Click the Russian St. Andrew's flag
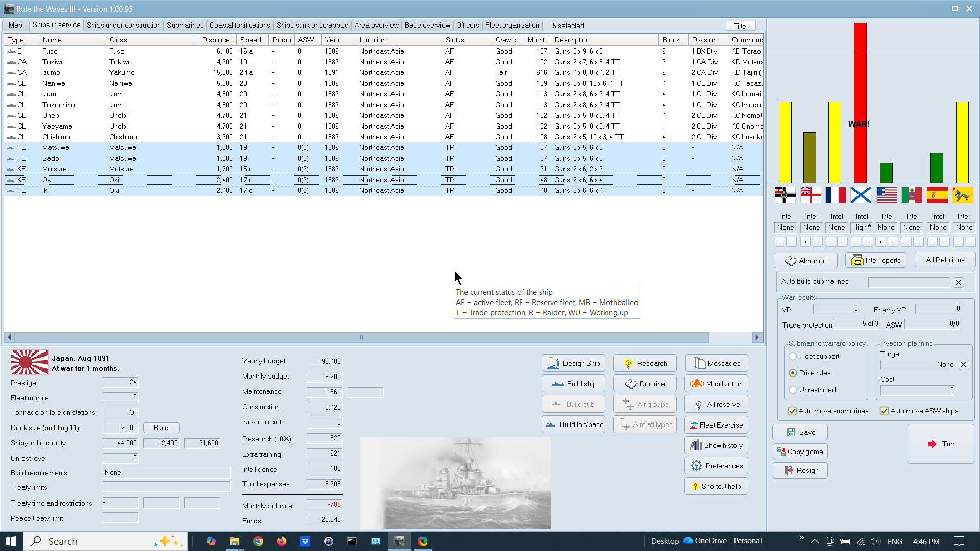Screen dimensions: 980x551 [x=861, y=195]
